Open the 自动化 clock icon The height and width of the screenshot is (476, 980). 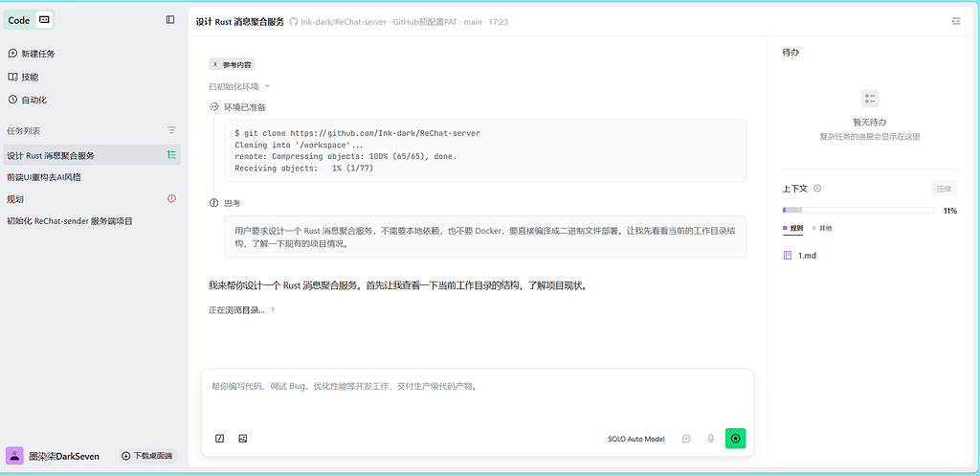click(x=12, y=100)
